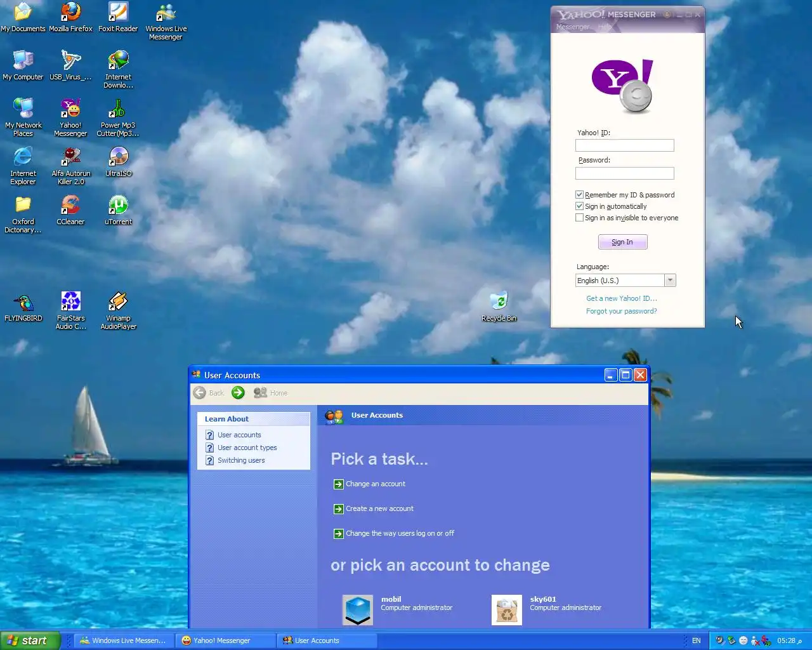
Task: Pick the sky601 account picture
Action: coord(507,610)
